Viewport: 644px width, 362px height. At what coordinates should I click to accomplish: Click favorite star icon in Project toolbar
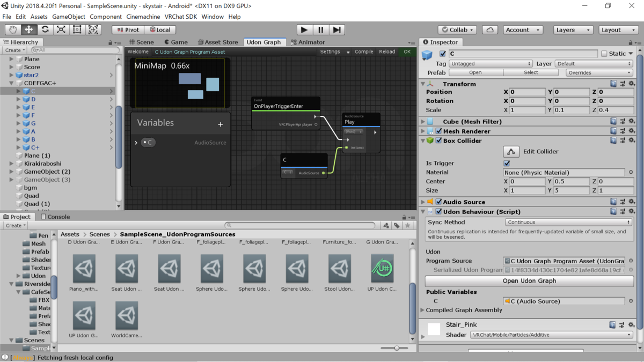click(x=407, y=226)
